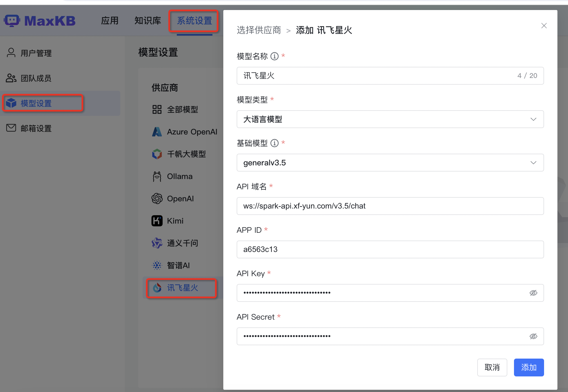Click the OpenAI logo in provider list
The image size is (568, 392).
click(x=157, y=199)
